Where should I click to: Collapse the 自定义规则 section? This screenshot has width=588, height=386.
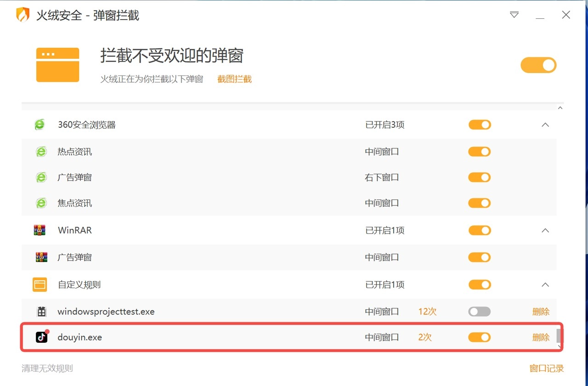pyautogui.click(x=545, y=285)
